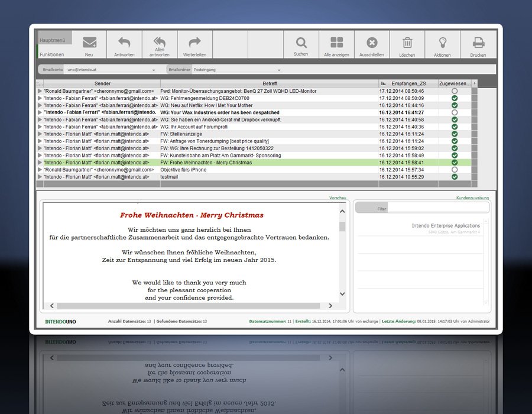Screen dimensions: 532x414
Task: Click the Antworten reply icon
Action: (x=124, y=45)
